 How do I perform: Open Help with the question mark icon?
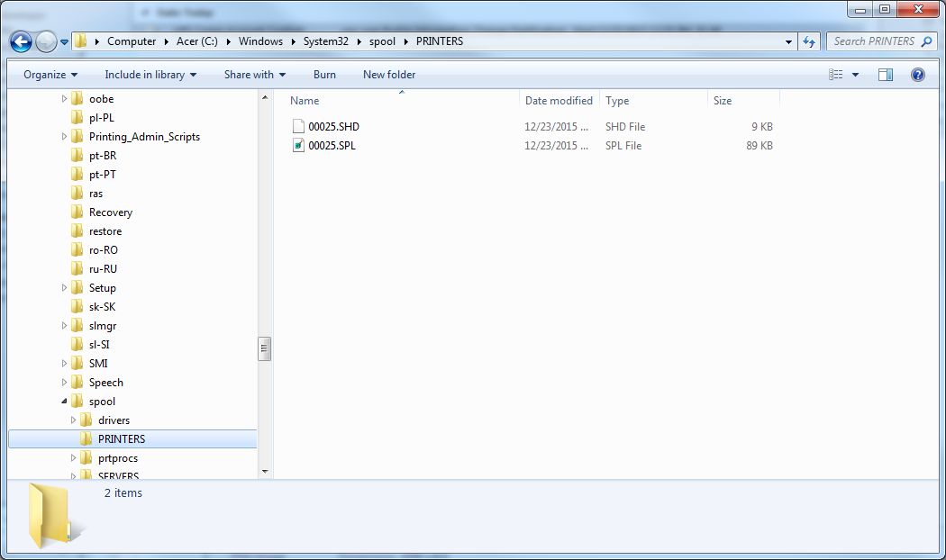[x=918, y=75]
